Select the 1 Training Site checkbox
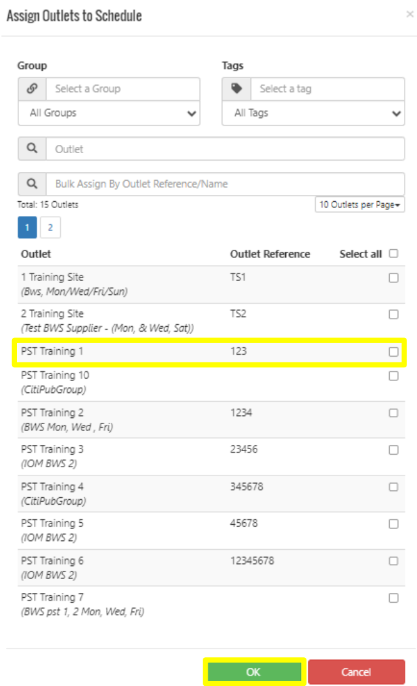The height and width of the screenshot is (686, 417). [393, 278]
